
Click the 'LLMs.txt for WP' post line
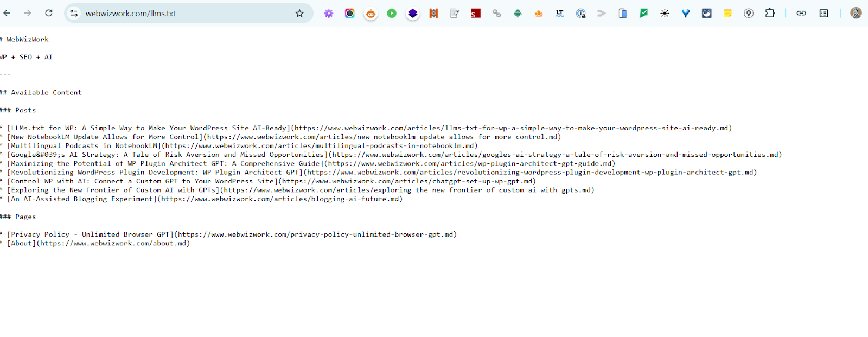click(366, 128)
